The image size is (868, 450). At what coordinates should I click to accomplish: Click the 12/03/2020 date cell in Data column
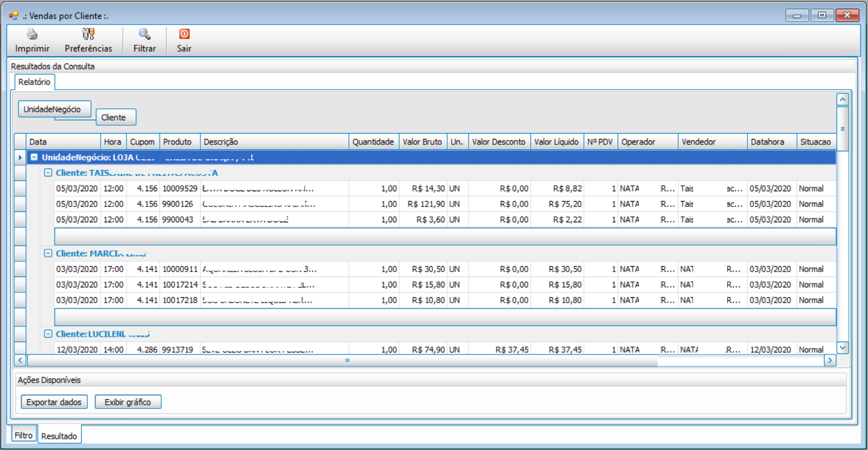click(x=77, y=349)
